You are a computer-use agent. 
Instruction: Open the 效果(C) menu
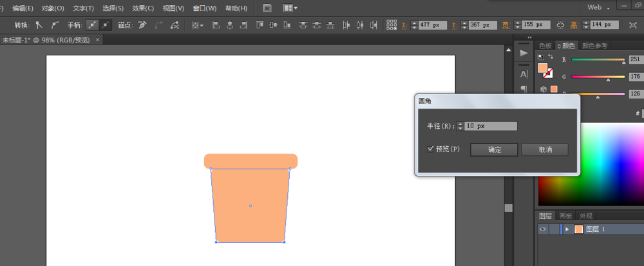pyautogui.click(x=143, y=8)
